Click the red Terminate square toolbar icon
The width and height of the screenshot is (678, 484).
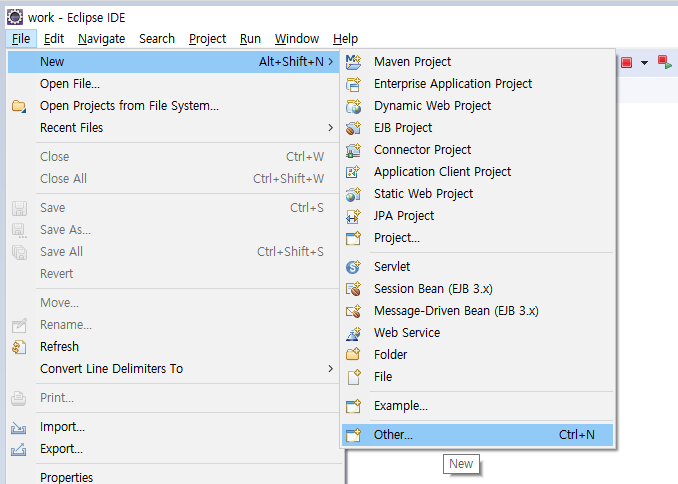627,63
